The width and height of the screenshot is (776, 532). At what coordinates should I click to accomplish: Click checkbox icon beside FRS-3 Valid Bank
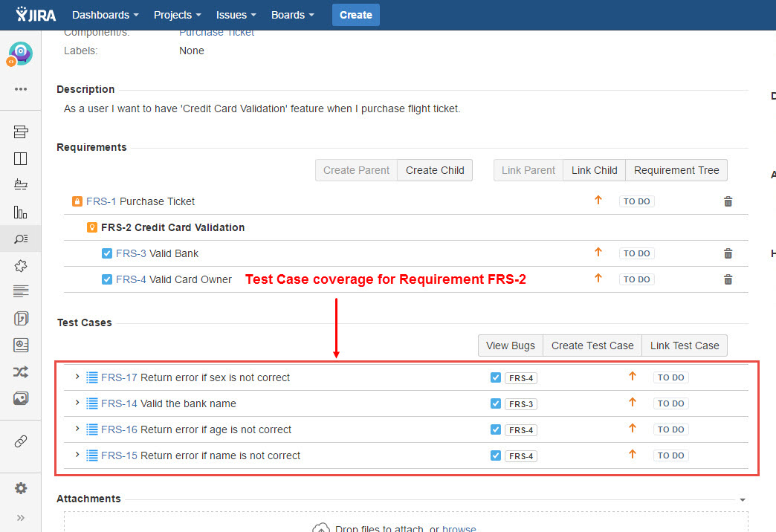[x=107, y=253]
